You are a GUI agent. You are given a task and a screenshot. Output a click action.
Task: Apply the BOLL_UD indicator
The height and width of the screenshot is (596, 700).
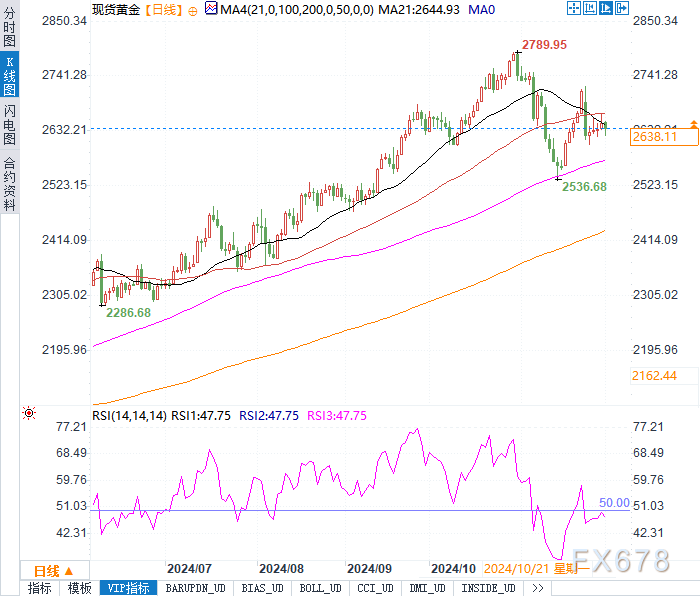click(321, 588)
